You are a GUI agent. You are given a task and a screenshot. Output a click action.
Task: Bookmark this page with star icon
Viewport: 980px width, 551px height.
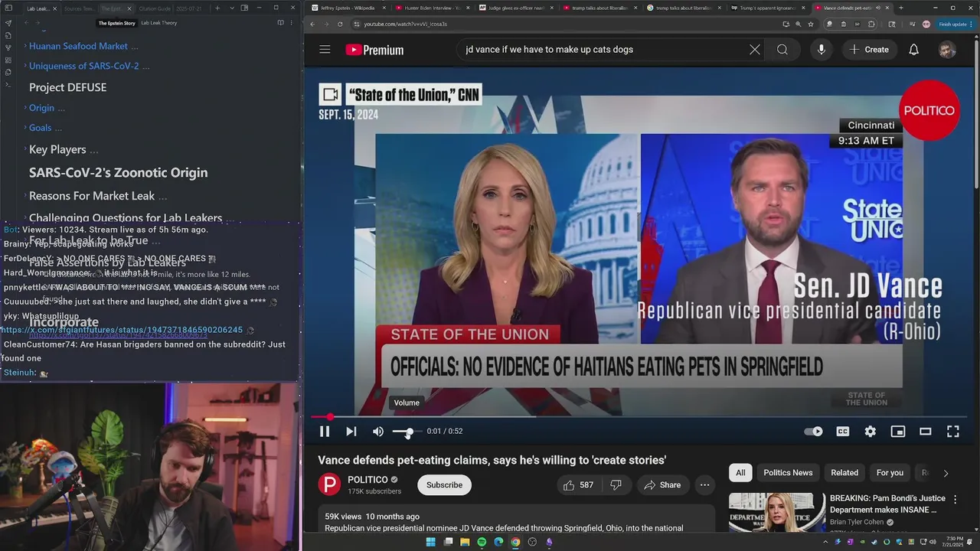(x=811, y=24)
